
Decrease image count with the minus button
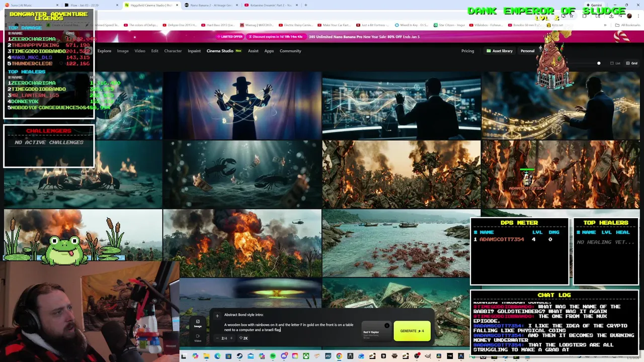click(217, 338)
